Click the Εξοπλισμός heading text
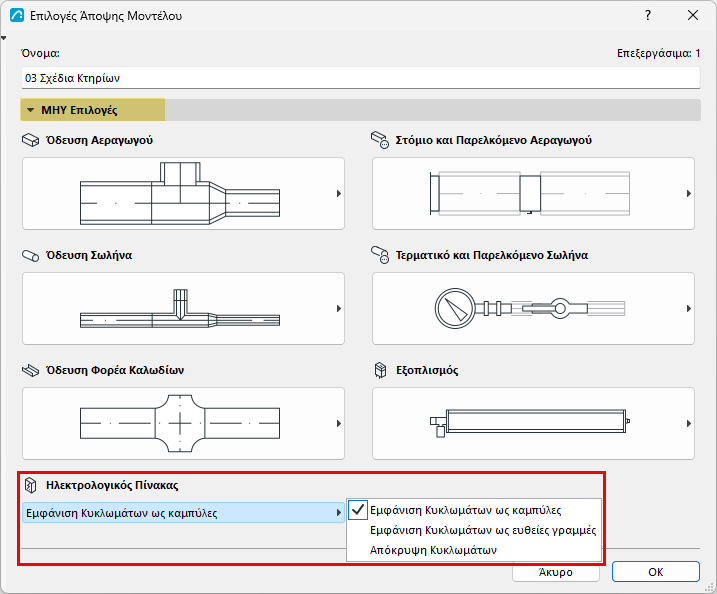Viewport: 717px width, 594px height. (427, 370)
